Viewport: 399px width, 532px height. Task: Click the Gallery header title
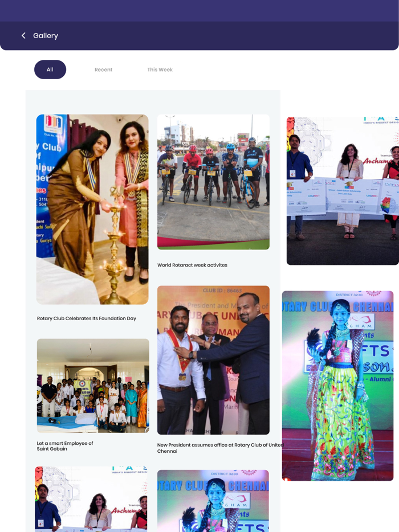pos(46,36)
